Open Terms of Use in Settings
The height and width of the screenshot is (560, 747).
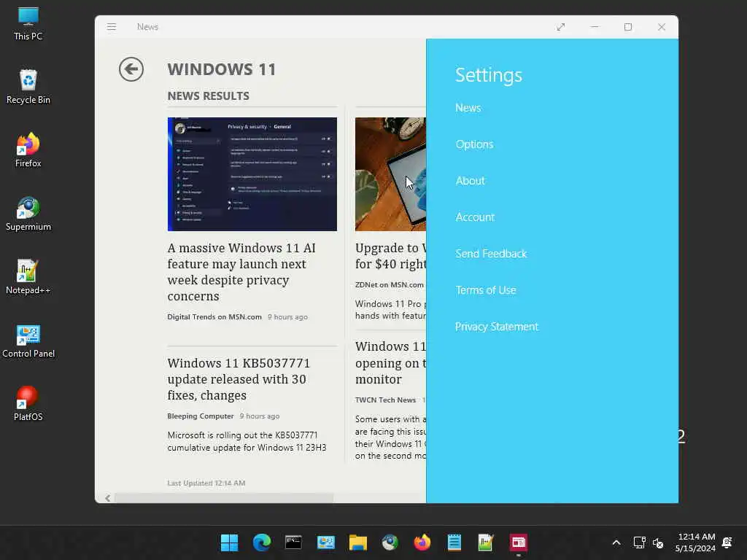pos(486,290)
